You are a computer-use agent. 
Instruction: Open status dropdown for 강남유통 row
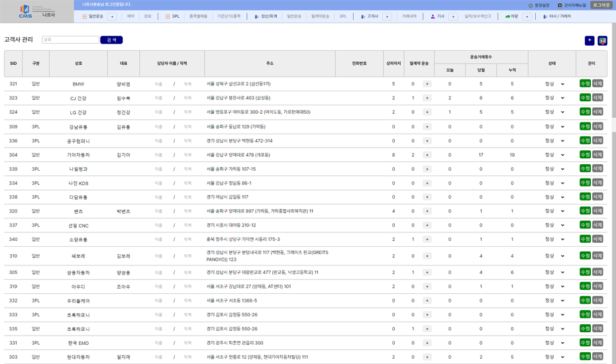click(554, 127)
